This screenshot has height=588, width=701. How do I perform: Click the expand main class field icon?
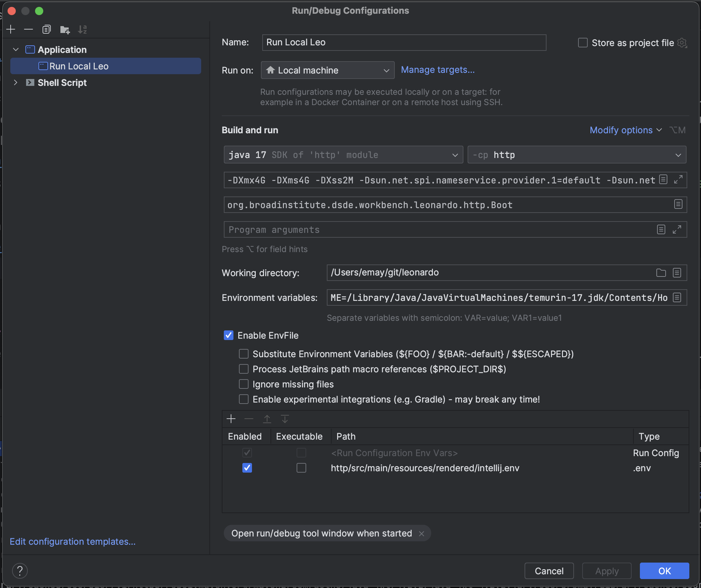coord(678,205)
